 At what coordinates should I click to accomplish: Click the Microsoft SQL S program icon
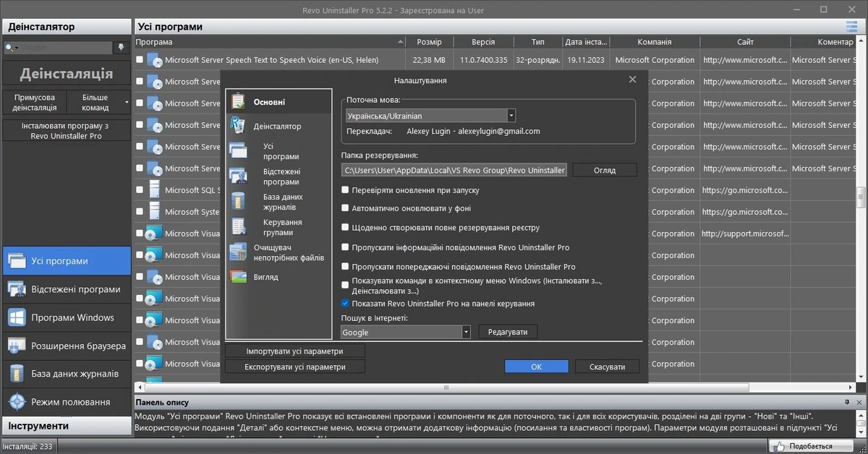pyautogui.click(x=153, y=190)
